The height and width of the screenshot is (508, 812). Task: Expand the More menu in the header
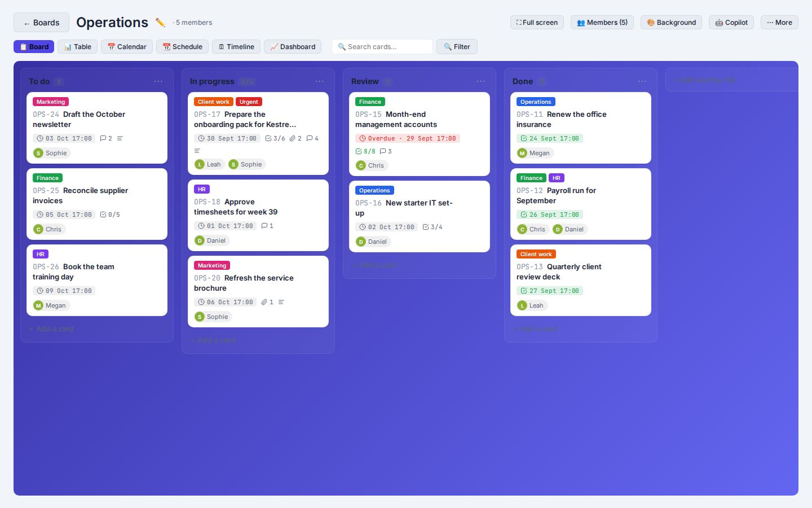779,23
